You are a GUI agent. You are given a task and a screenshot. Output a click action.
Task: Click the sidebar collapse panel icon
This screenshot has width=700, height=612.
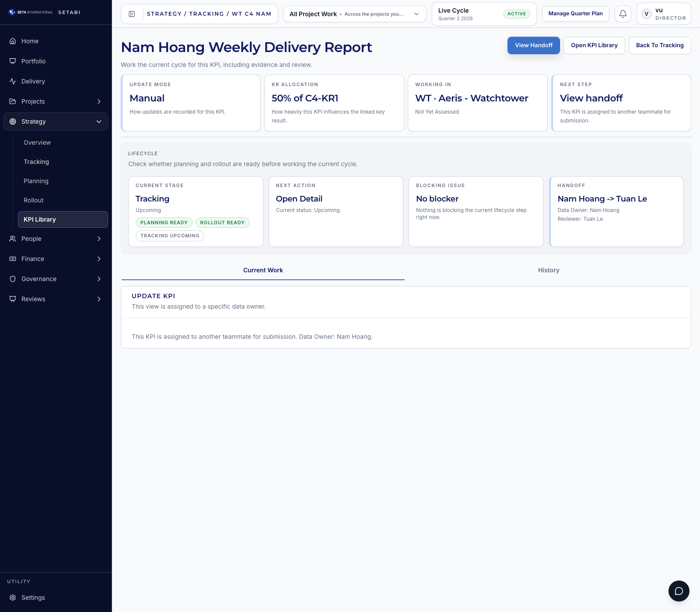tap(132, 14)
